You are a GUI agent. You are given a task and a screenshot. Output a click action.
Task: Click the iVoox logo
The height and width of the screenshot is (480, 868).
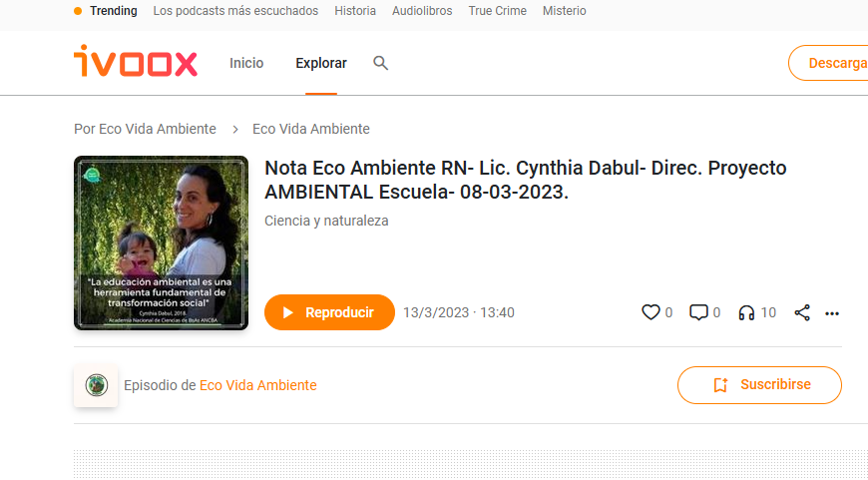coord(136,61)
